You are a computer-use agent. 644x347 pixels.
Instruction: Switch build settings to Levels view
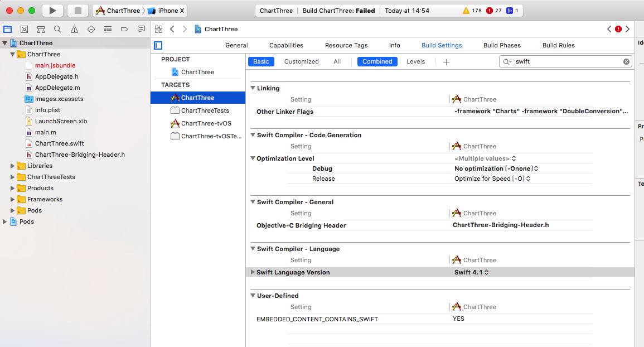click(415, 61)
